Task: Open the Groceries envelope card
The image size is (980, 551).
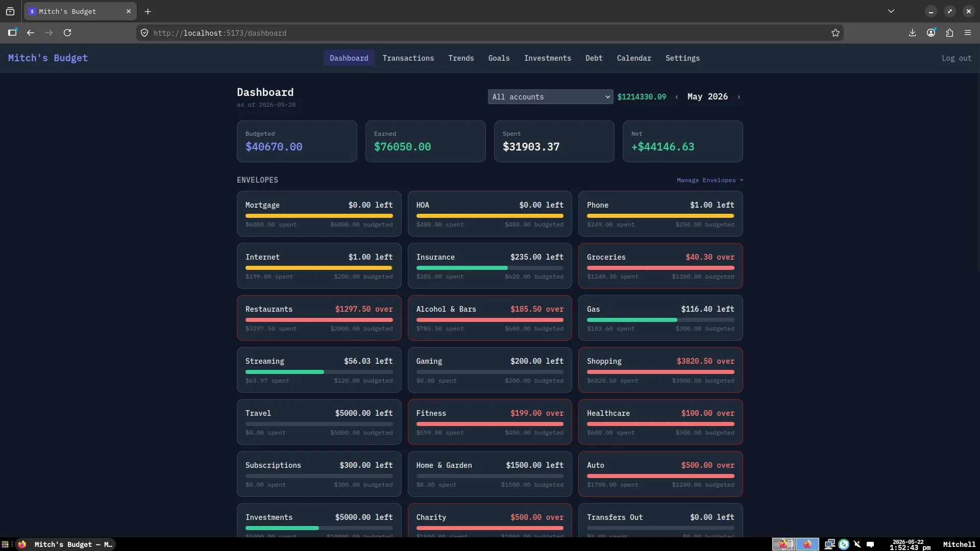Action: coord(660,266)
